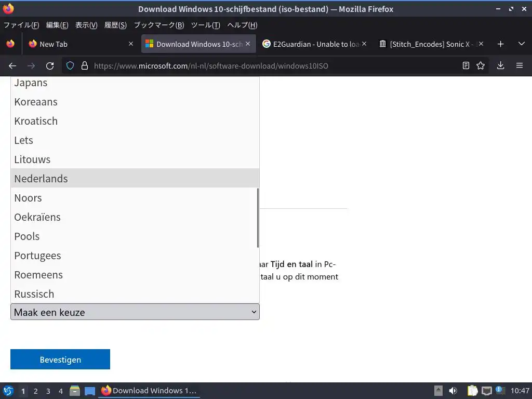Maximize the Firefox window
532x399 pixels.
click(511, 9)
